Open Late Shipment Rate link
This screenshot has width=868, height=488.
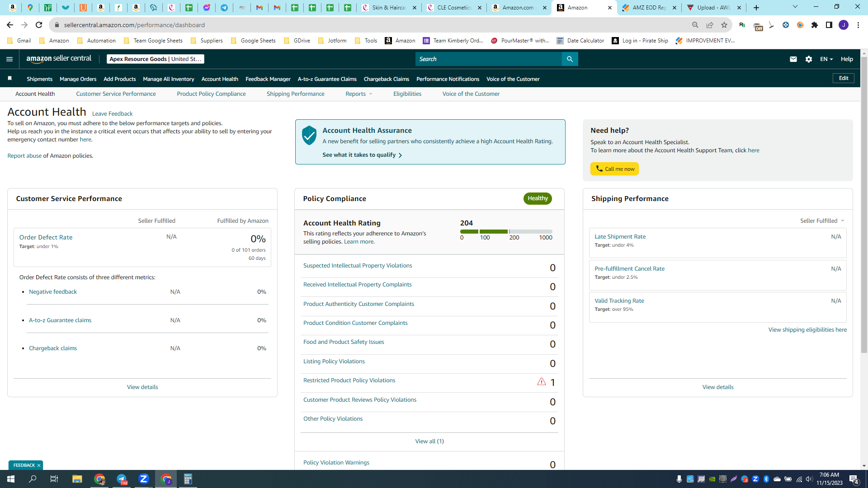pos(620,237)
